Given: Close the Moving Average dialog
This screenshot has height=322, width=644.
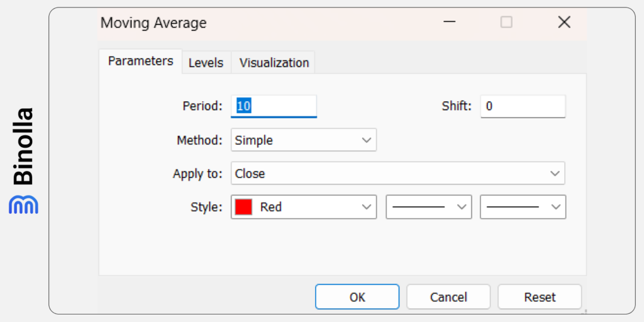Looking at the screenshot, I should pyautogui.click(x=564, y=23).
